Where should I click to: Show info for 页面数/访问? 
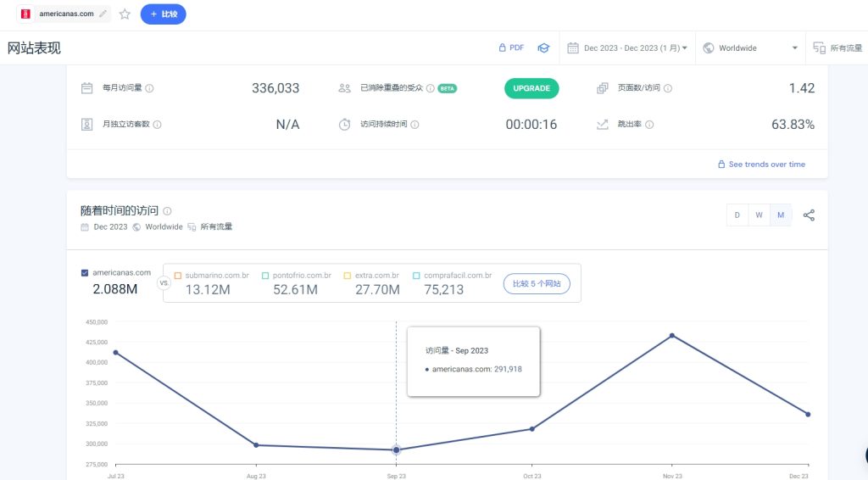tap(668, 88)
